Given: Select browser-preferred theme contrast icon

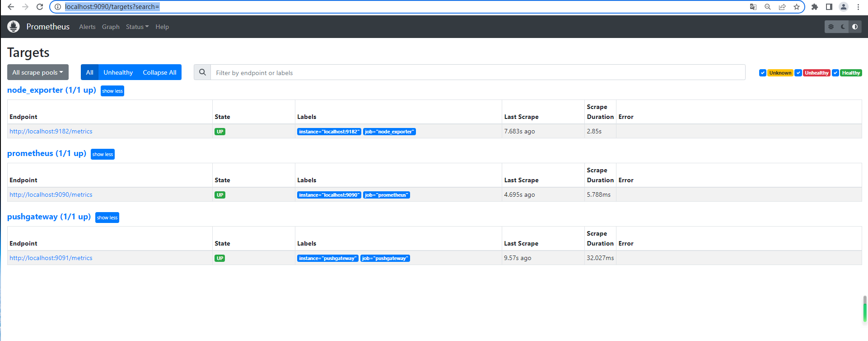Looking at the screenshot, I should click(855, 27).
